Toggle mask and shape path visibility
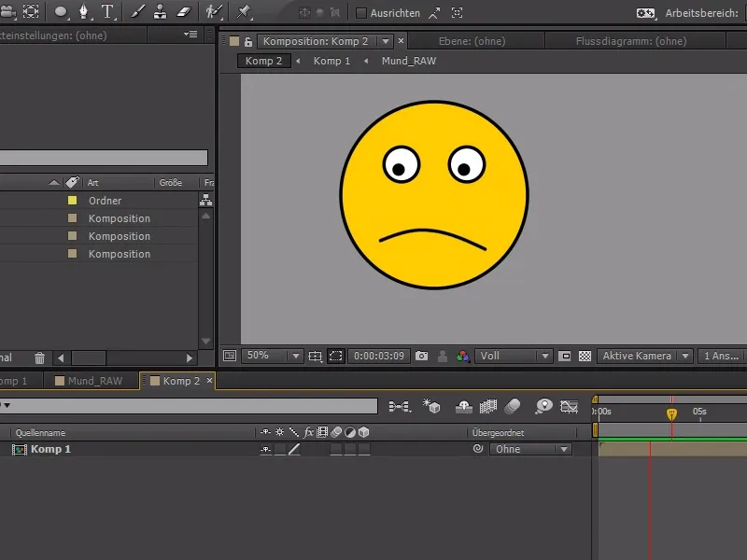Image resolution: width=747 pixels, height=560 pixels. (x=336, y=356)
